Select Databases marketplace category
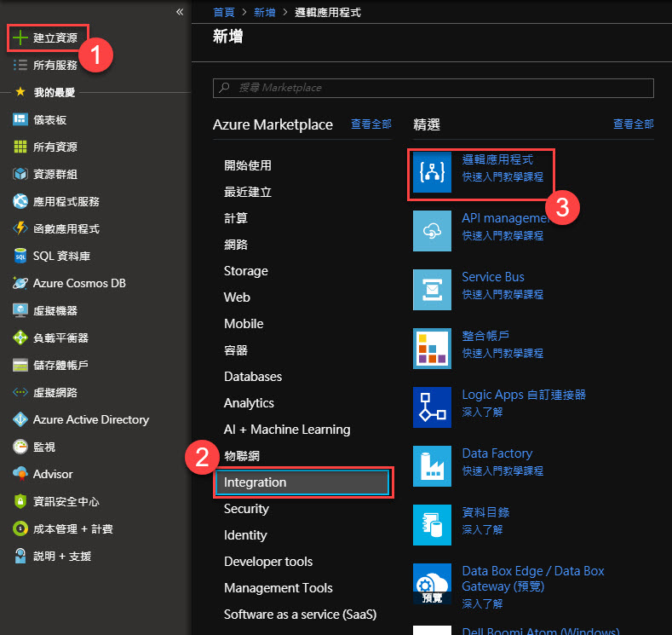This screenshot has width=672, height=635. click(x=253, y=377)
